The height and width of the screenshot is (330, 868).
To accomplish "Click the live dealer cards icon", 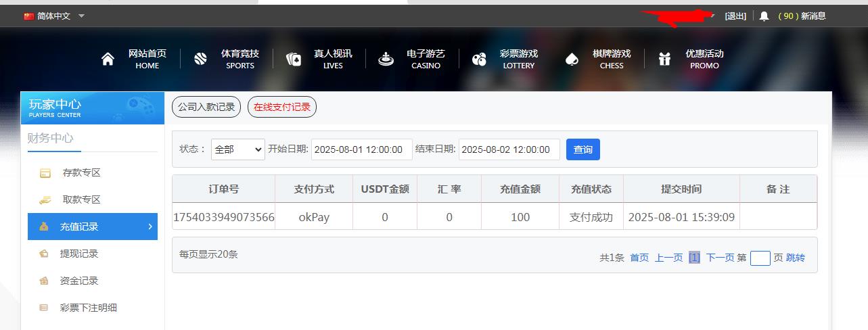I will click(x=294, y=60).
